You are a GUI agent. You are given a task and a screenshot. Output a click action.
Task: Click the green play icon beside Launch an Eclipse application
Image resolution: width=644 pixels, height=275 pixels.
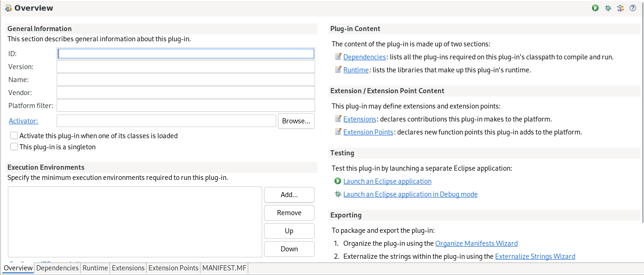point(338,181)
